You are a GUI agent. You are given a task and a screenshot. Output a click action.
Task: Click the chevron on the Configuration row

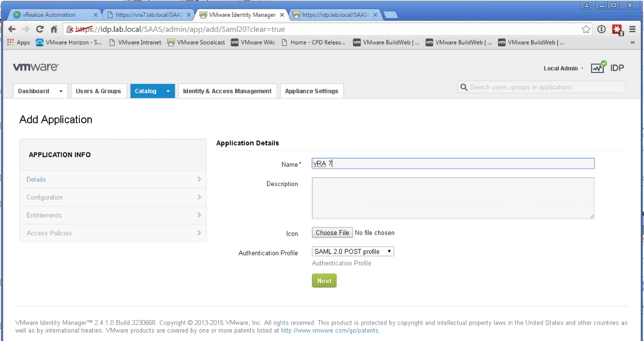pyautogui.click(x=199, y=197)
